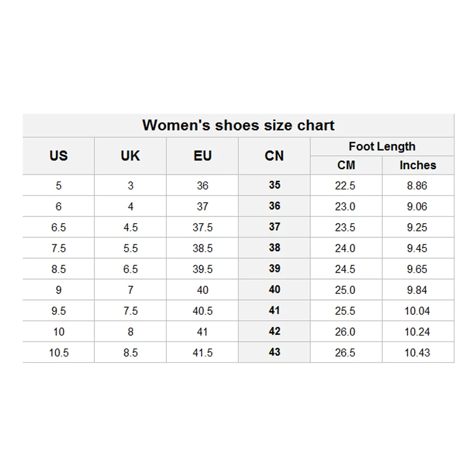476x476 pixels.
Task: Select bold CN size 42 cell
Action: (274, 331)
